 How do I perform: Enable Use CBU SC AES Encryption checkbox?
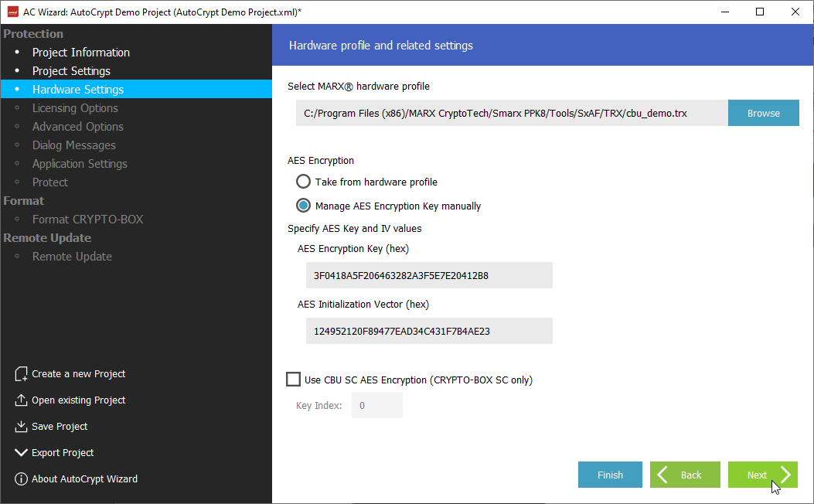(x=294, y=380)
